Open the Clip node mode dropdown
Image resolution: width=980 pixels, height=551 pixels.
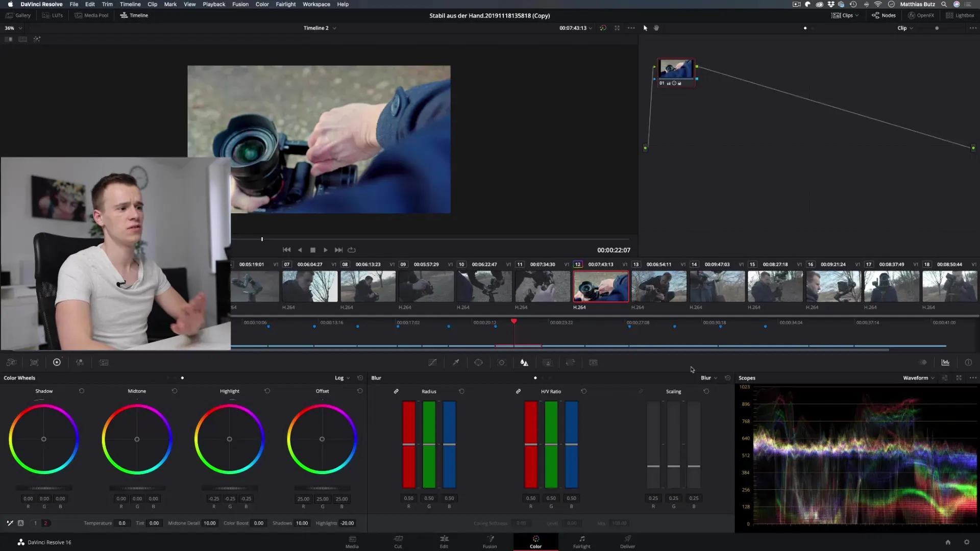point(905,28)
